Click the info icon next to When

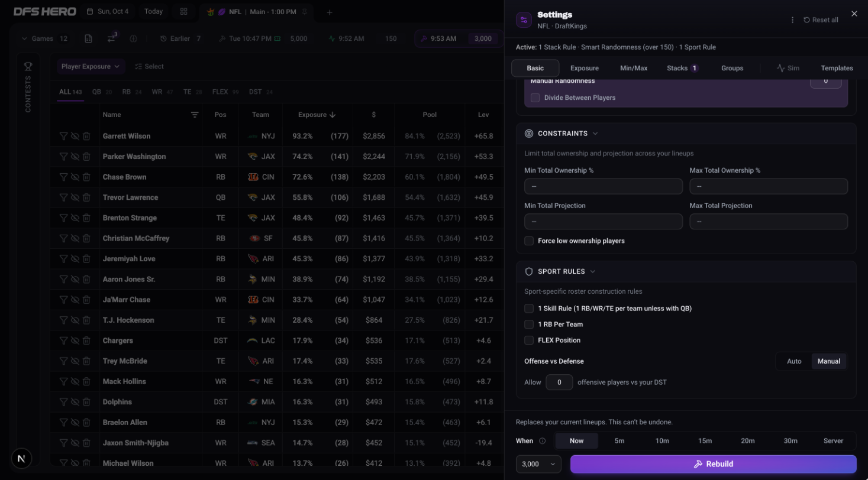point(542,440)
